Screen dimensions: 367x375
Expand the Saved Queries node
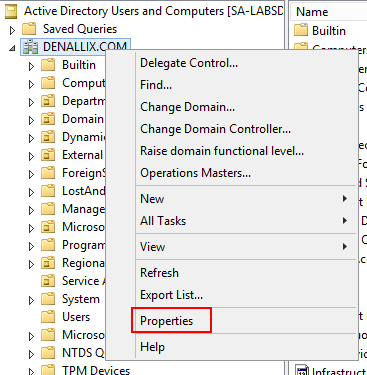coord(12,30)
